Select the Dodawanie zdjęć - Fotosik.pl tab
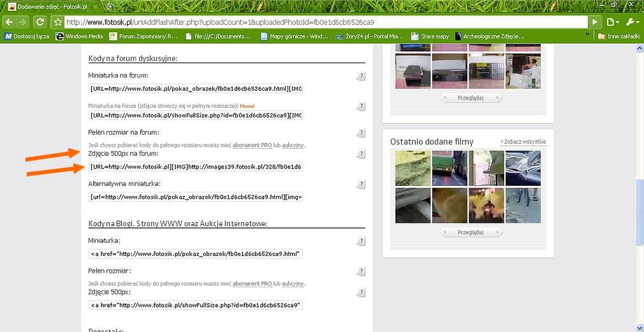Image resolution: width=644 pixels, height=332 pixels. [x=52, y=6]
